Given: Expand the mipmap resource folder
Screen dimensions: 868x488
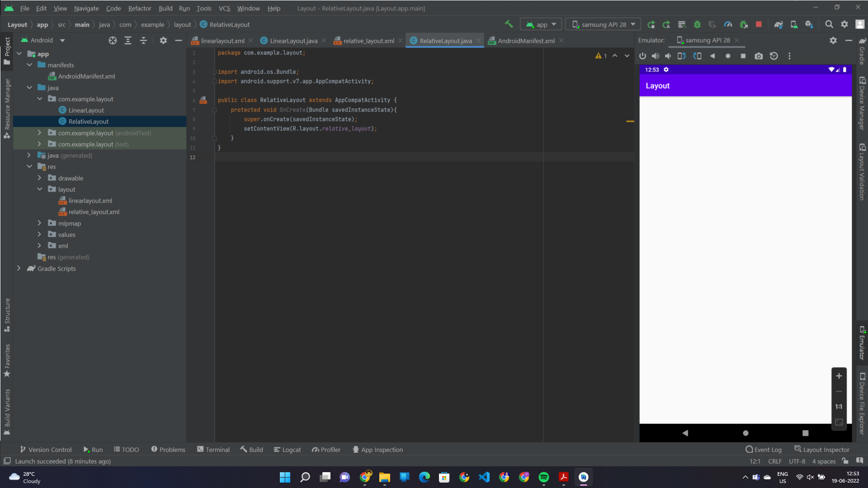Looking at the screenshot, I should pyautogui.click(x=39, y=223).
